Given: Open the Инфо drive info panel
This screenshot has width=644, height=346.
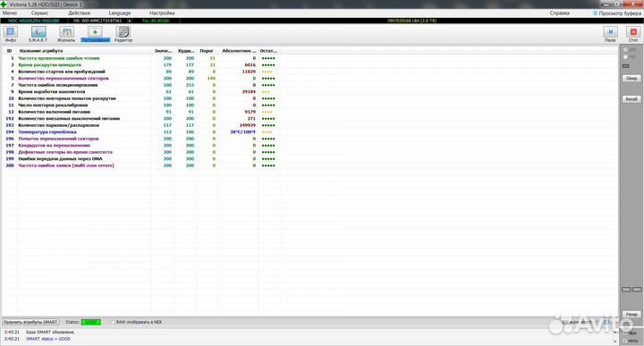Looking at the screenshot, I should point(11,34).
